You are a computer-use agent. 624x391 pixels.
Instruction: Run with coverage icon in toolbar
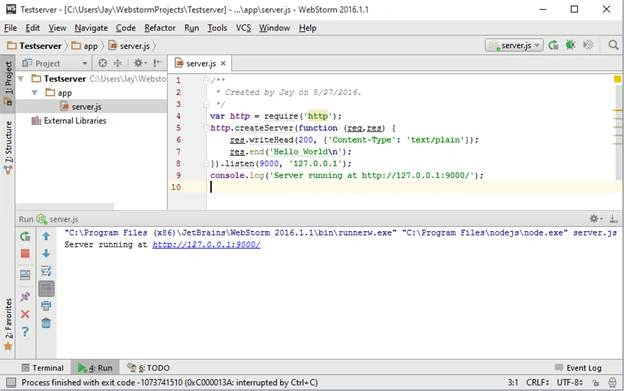pos(588,45)
